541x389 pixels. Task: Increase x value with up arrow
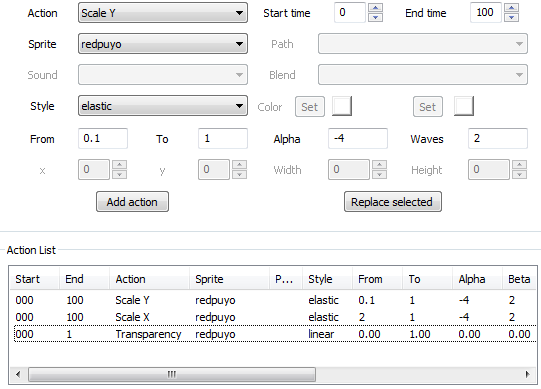coord(119,165)
